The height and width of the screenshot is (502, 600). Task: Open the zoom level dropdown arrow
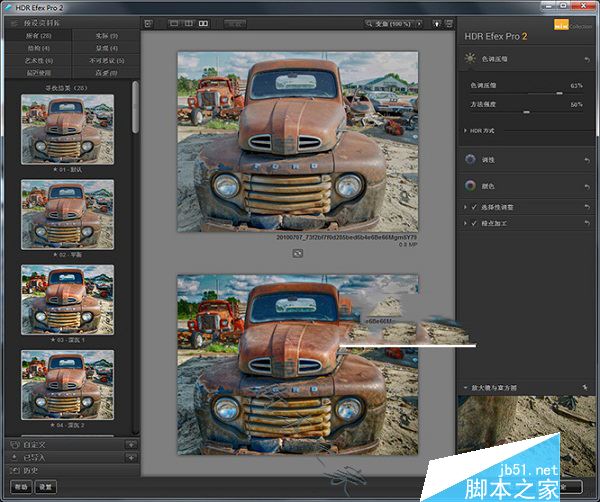(x=419, y=24)
